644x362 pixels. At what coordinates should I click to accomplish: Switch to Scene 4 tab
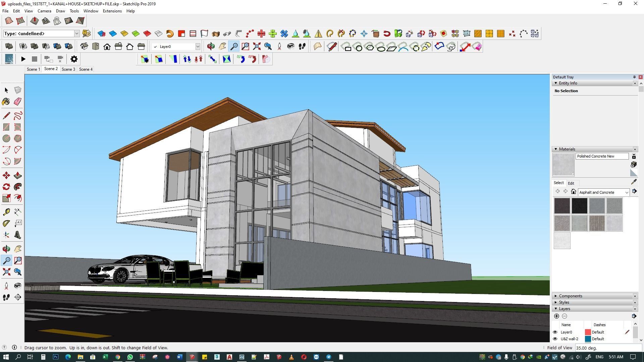86,69
